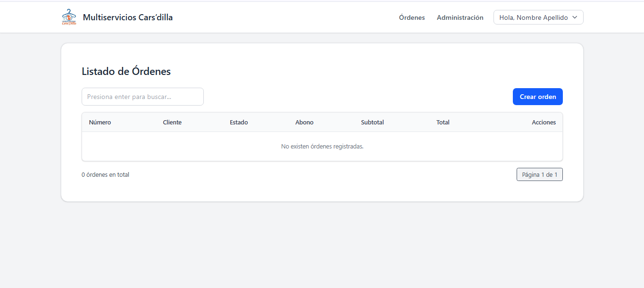Viewport: 644px width, 288px height.
Task: Click the Número column header
Action: (x=100, y=122)
